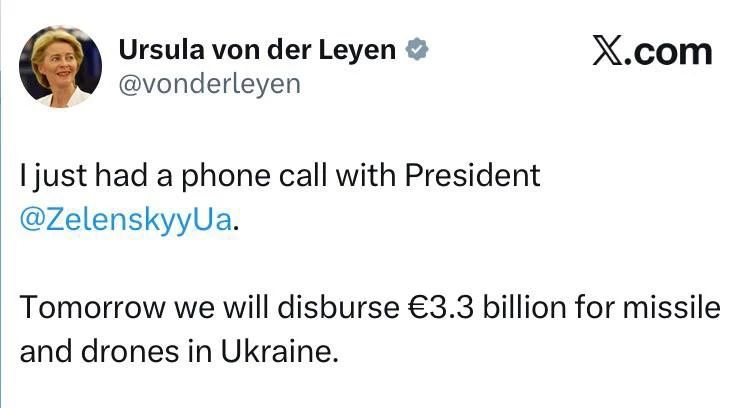Select the word "billion" in the tweet

click(x=524, y=307)
